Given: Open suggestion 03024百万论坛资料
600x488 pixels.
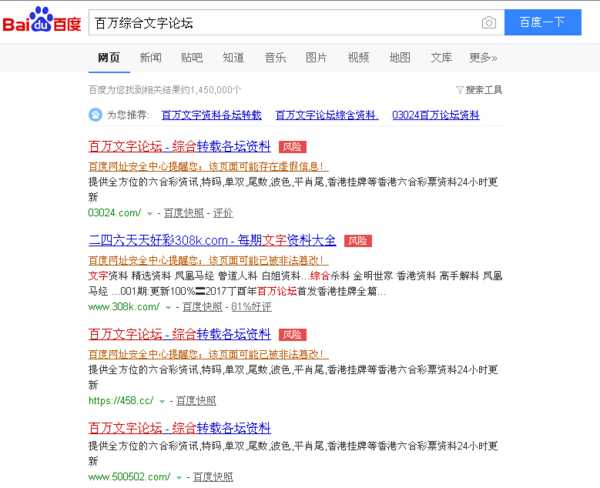Looking at the screenshot, I should [x=436, y=115].
